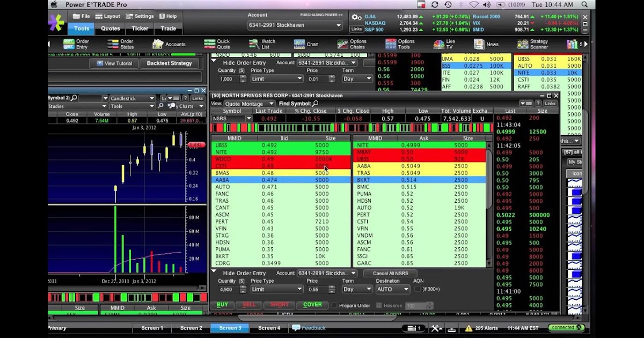Launch Live TV

[x=445, y=44]
